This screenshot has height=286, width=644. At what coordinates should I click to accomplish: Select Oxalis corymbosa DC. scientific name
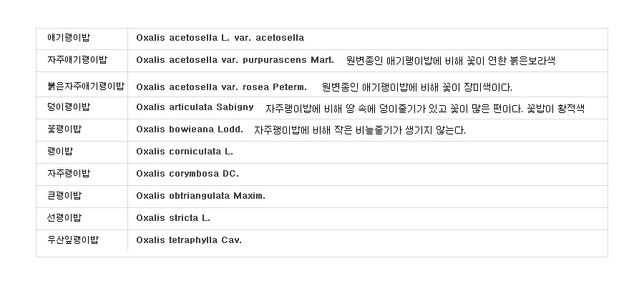tap(187, 174)
